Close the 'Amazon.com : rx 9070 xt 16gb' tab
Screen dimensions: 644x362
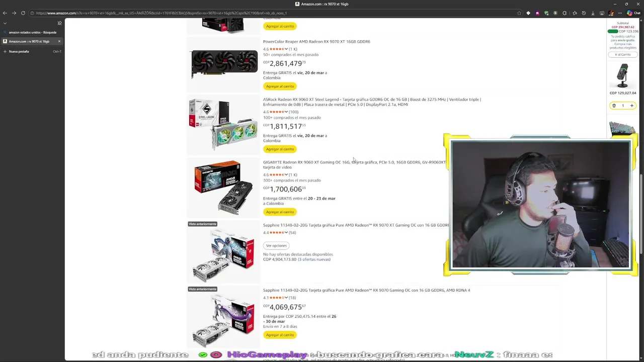[59, 41]
